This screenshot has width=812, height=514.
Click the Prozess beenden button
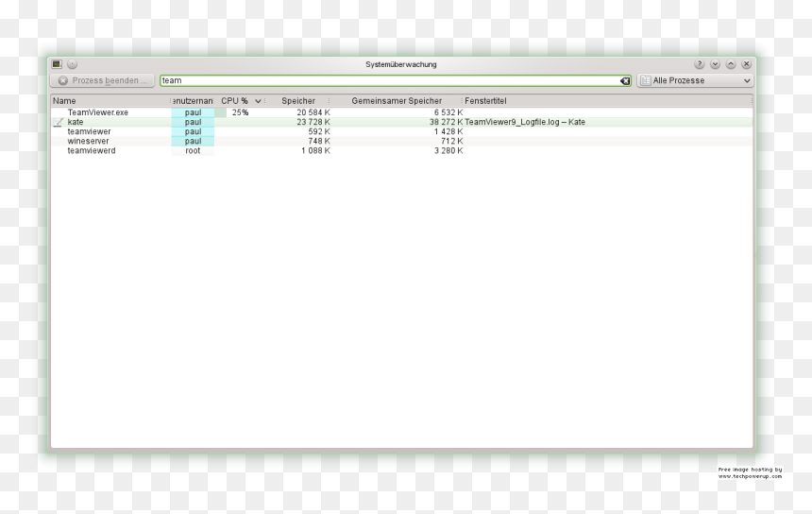103,80
